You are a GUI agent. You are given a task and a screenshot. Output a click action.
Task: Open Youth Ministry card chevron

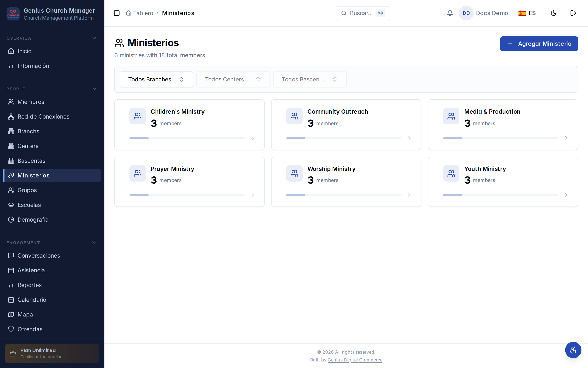pyautogui.click(x=566, y=195)
